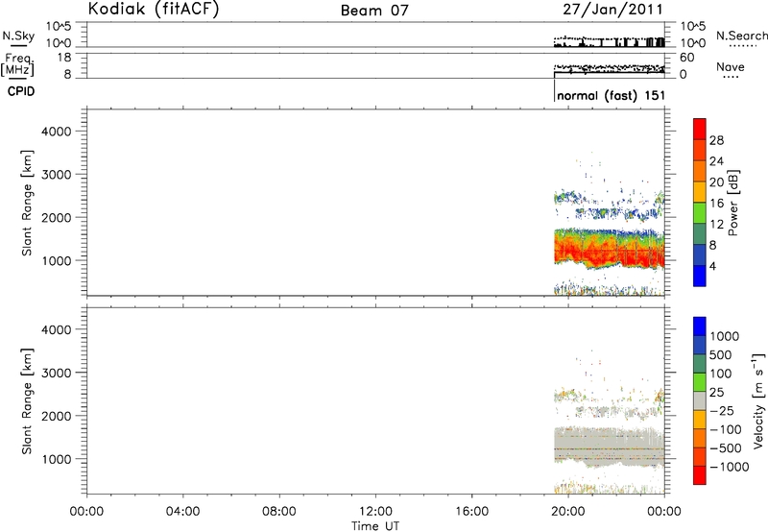Click the red top of Power colorbar
The width and height of the screenshot is (768, 532).
click(x=700, y=130)
